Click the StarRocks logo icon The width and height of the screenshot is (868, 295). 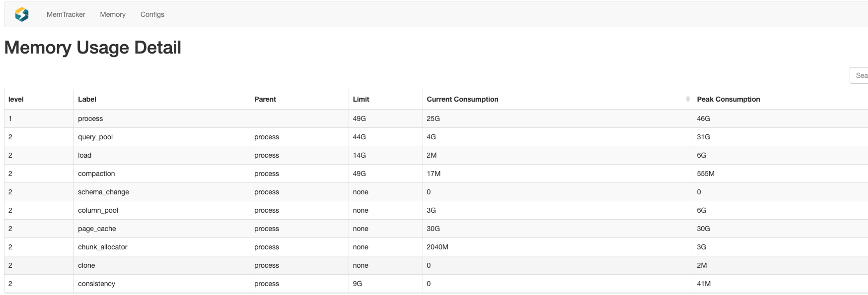[x=22, y=14]
